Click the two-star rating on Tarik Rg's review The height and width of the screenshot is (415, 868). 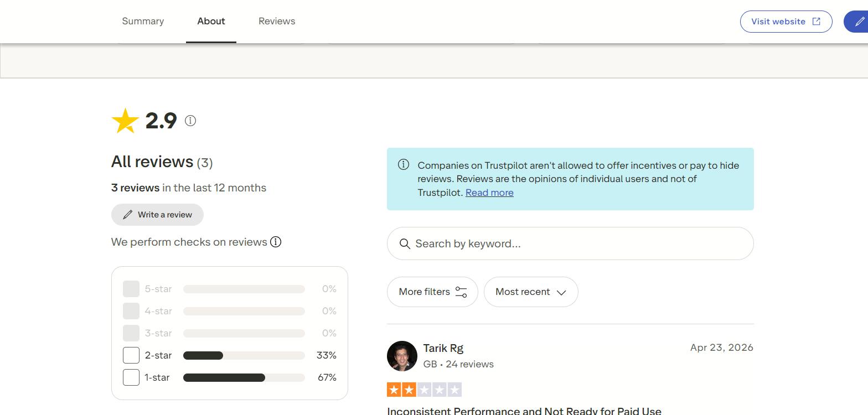click(424, 390)
